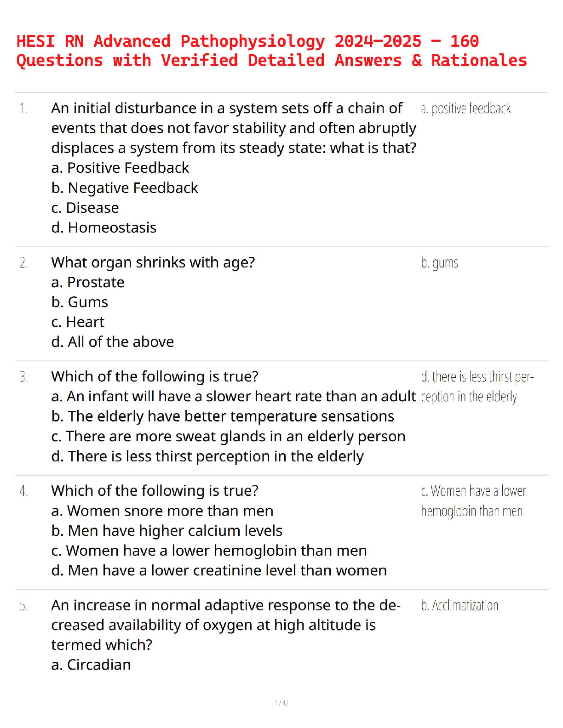Select 'a. Women snore more than men'
563x728 pixels.
tap(162, 511)
